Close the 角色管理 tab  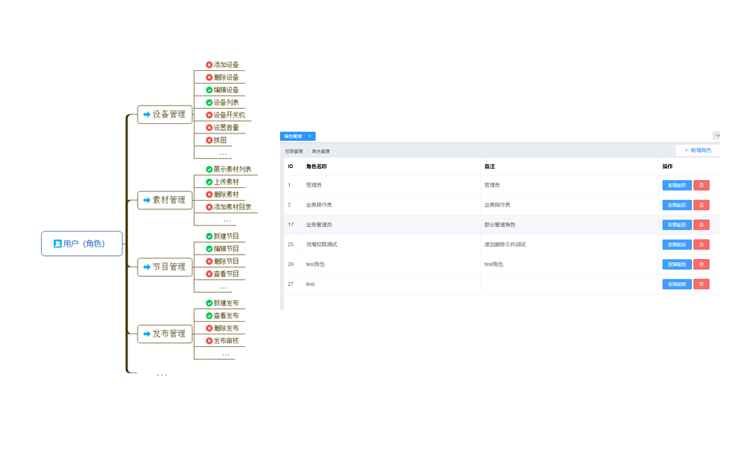tap(310, 136)
